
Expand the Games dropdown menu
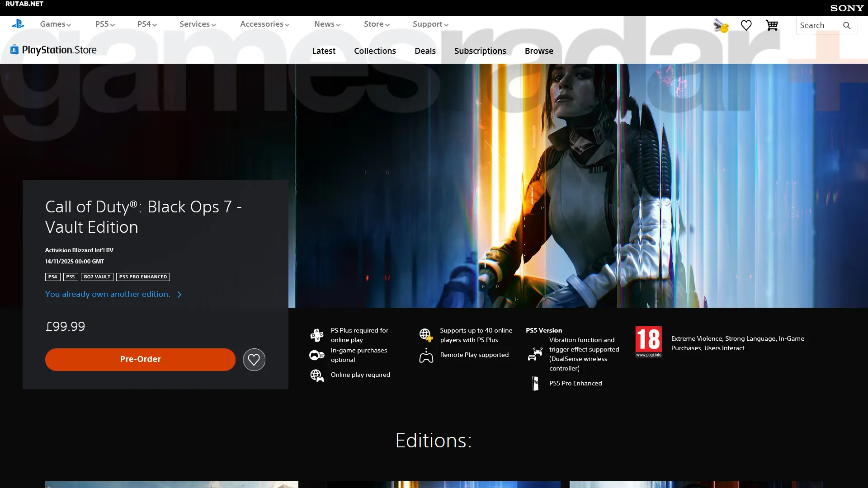[55, 24]
